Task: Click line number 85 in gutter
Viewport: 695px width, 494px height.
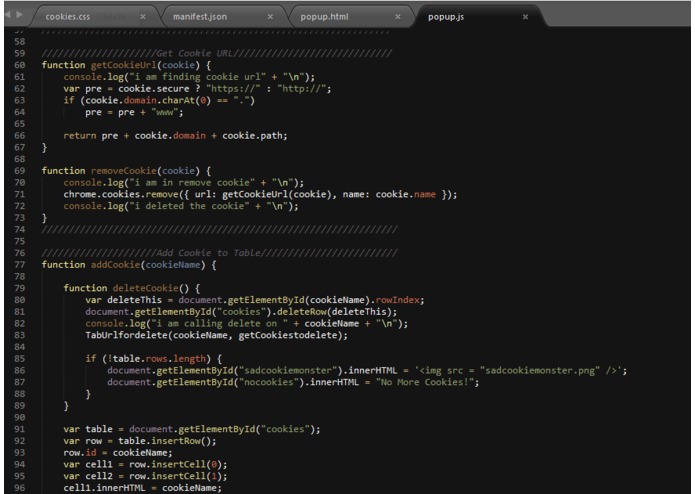Action: [20, 359]
